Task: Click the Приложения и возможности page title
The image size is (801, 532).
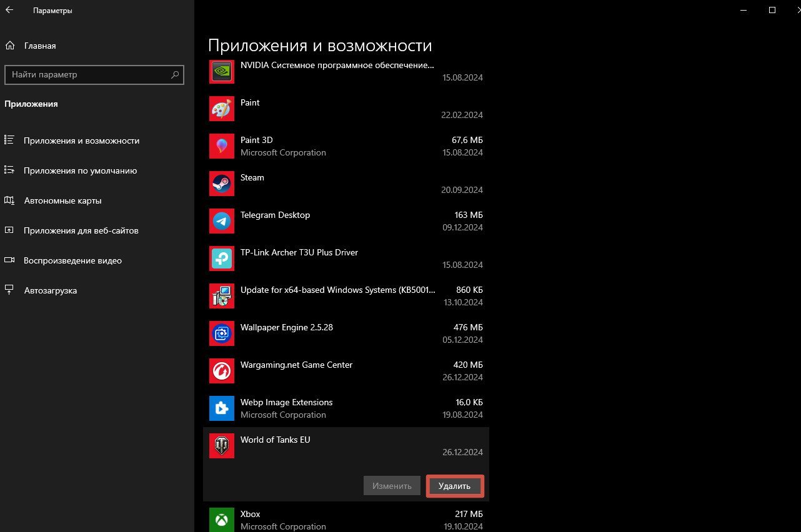Action: pyautogui.click(x=320, y=46)
